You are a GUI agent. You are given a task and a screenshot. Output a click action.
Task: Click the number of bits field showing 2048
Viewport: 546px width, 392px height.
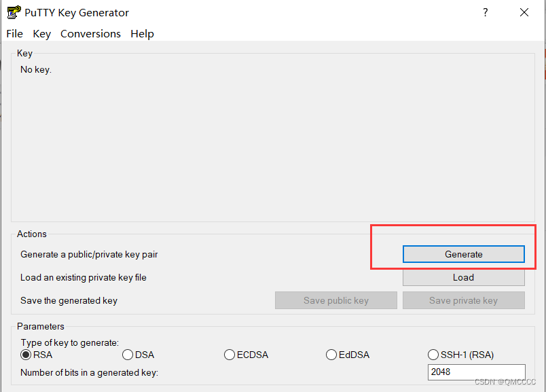[x=476, y=372]
